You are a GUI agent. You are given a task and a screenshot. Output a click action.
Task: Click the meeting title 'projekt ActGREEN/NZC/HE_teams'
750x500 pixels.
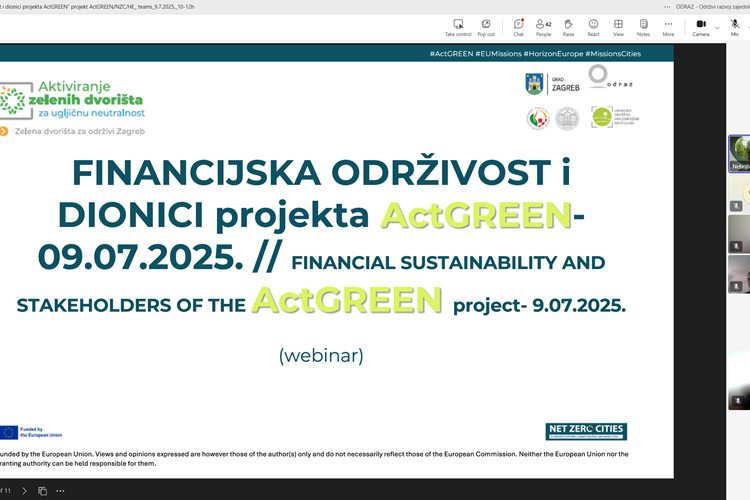[132, 7]
